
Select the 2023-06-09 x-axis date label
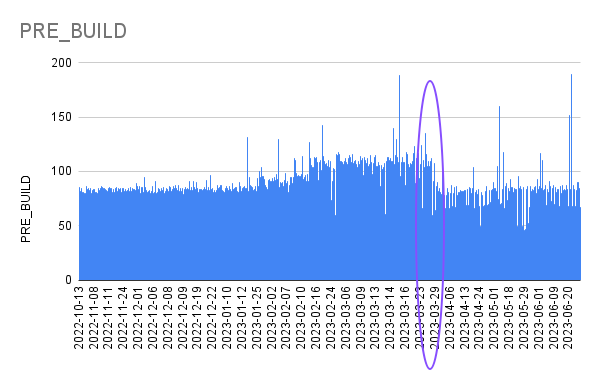click(x=554, y=318)
